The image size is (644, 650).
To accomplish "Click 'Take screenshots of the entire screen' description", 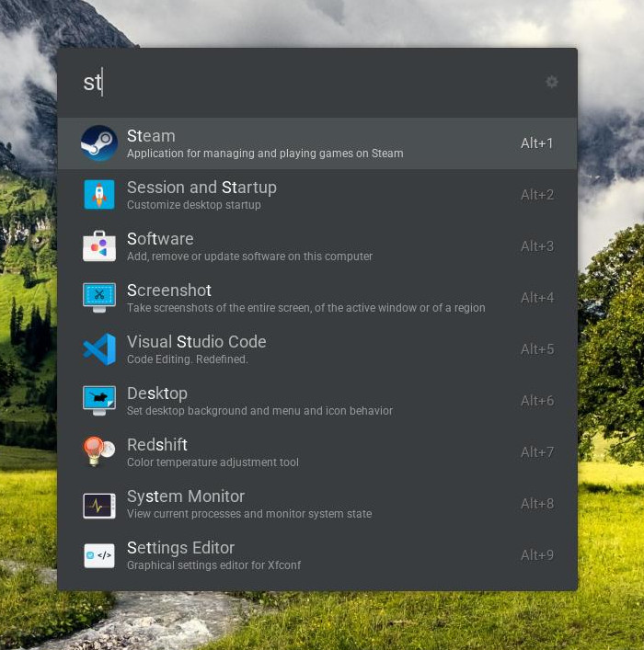I will pyautogui.click(x=305, y=308).
